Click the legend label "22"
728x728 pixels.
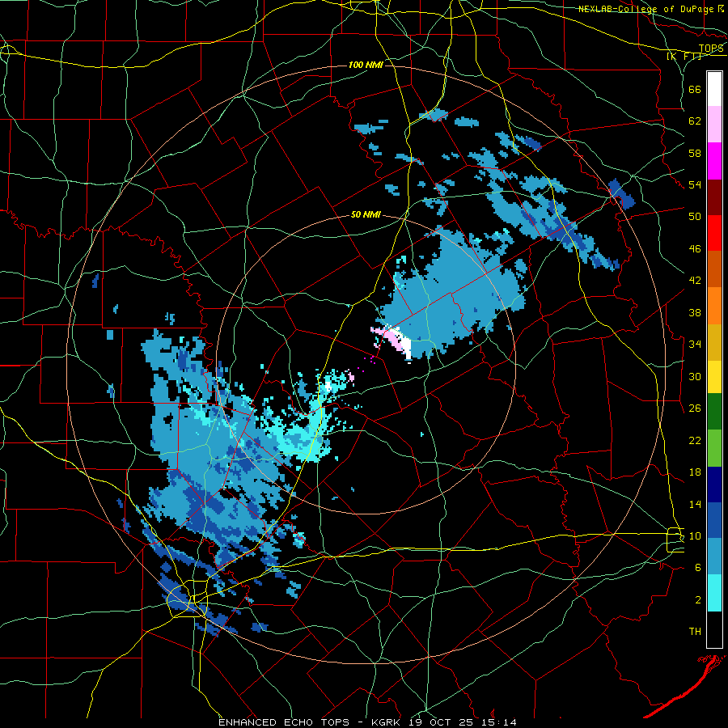point(695,440)
